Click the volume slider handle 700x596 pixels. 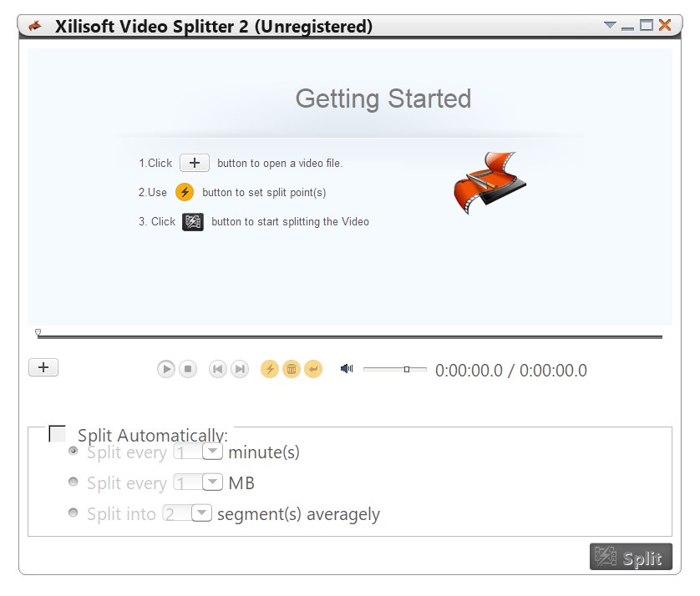[x=407, y=370]
